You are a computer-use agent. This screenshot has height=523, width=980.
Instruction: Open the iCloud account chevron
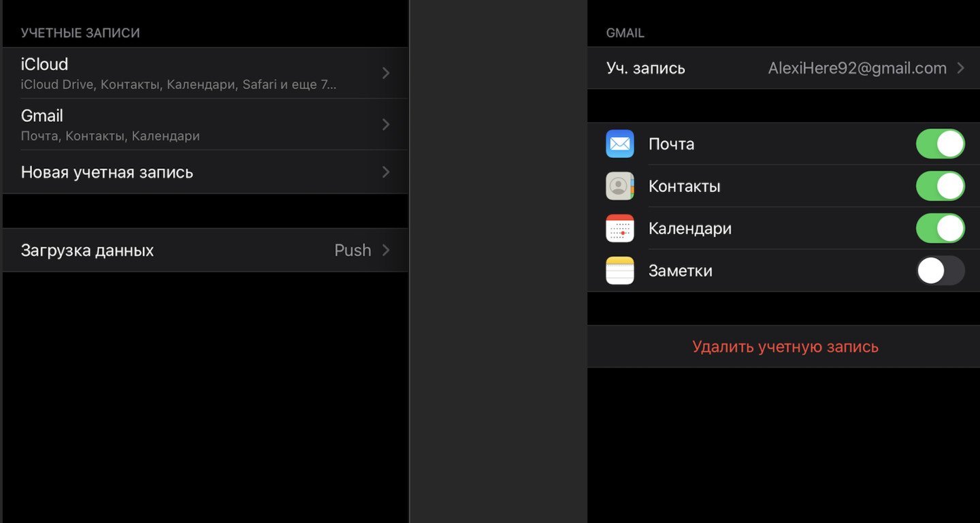pyautogui.click(x=386, y=73)
